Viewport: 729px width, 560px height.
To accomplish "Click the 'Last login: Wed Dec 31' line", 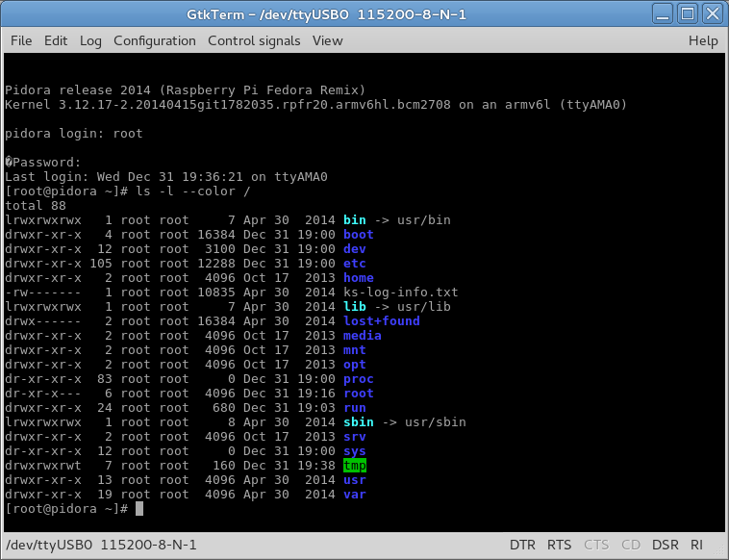I will [166, 177].
